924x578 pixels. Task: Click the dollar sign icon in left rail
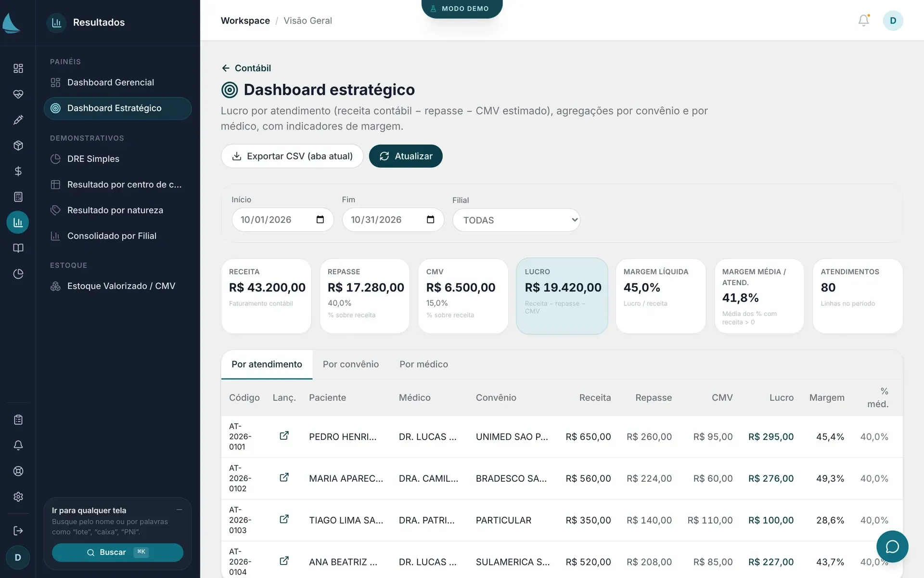point(18,171)
